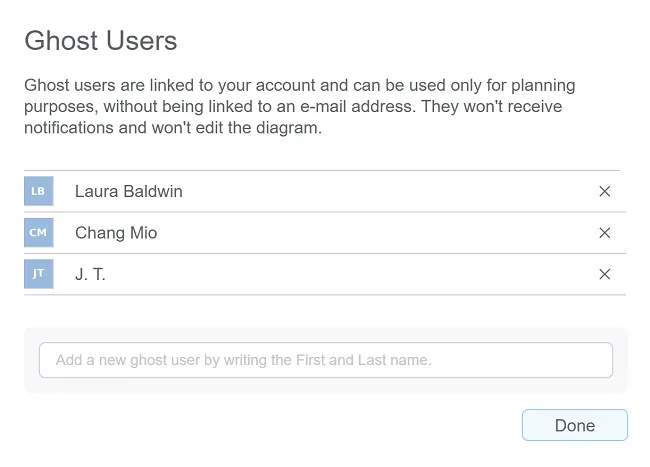This screenshot has width=650, height=467.
Task: Click the J. T. name label
Action: (90, 274)
